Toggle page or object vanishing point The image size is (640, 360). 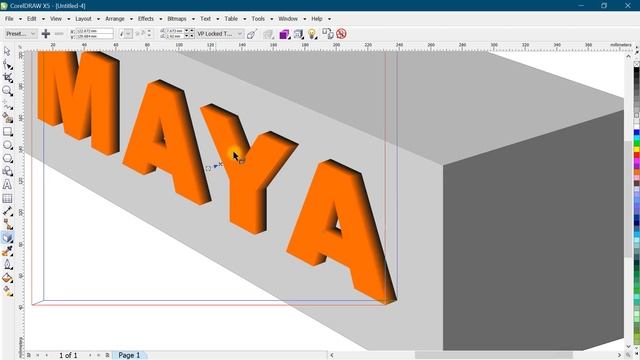click(x=251, y=34)
